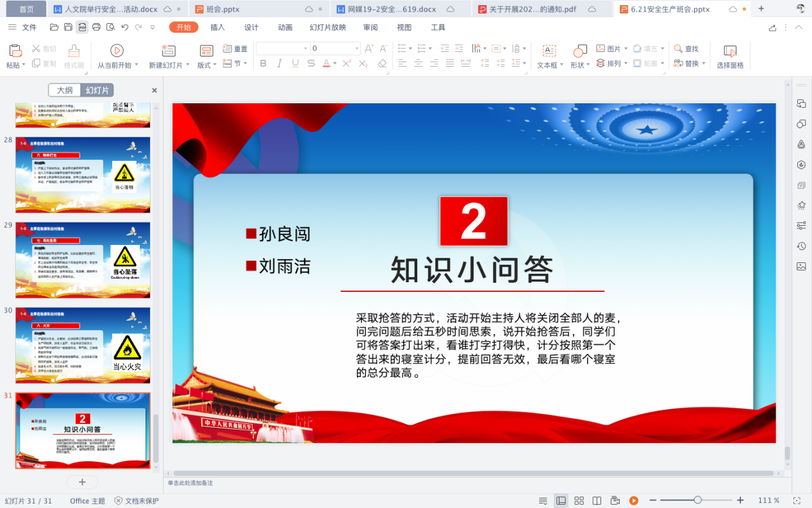This screenshot has height=508, width=812.
Task: Click the Reset (重置) slide icon
Action: pos(228,49)
